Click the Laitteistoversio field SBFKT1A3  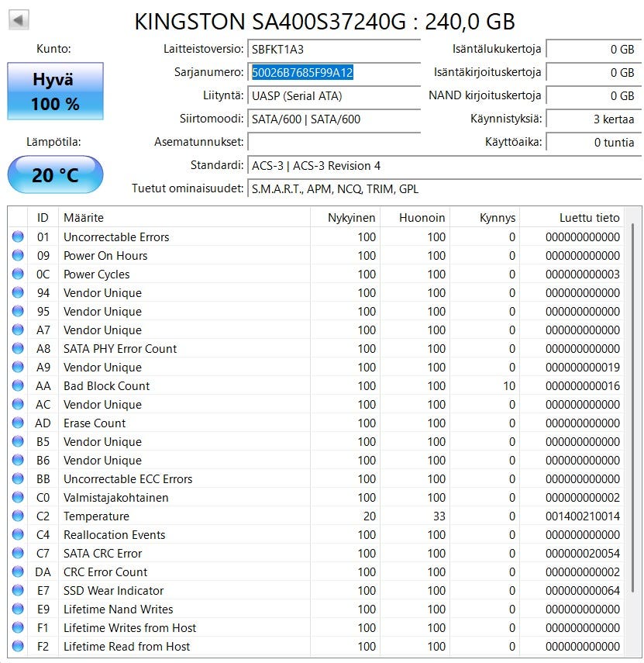(334, 49)
